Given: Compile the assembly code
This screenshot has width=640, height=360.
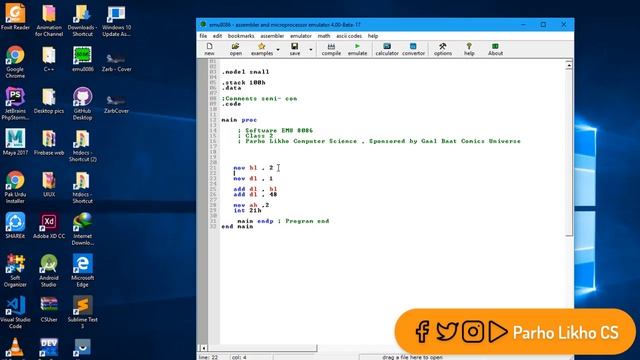Looking at the screenshot, I should pyautogui.click(x=331, y=49).
